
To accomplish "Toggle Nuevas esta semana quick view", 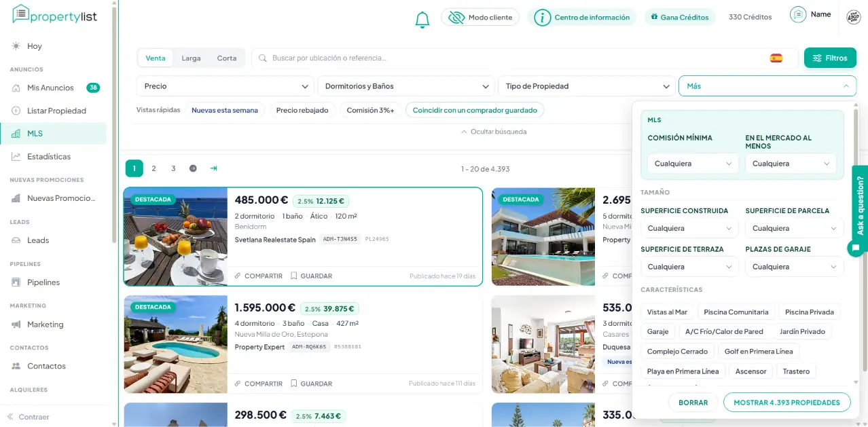I will coord(225,110).
